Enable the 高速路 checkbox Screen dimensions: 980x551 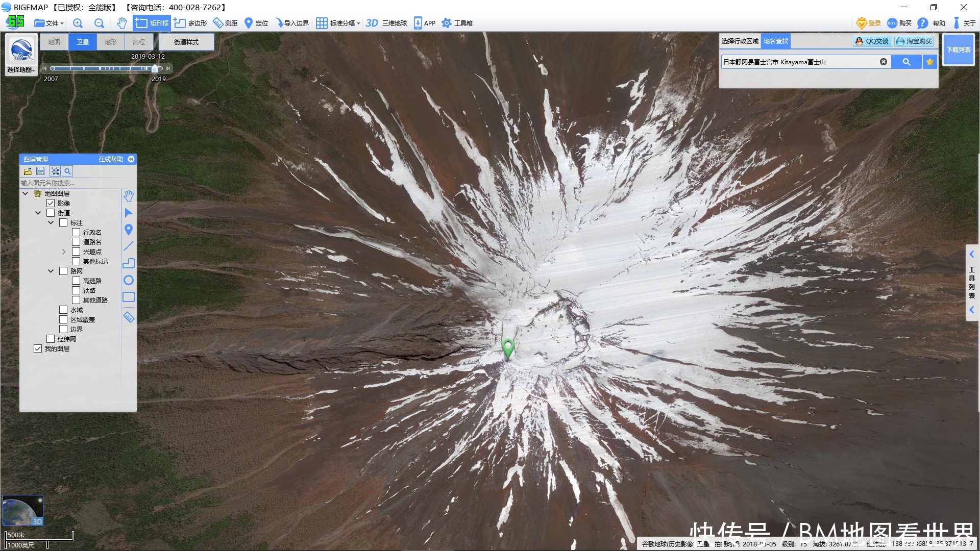click(x=76, y=281)
